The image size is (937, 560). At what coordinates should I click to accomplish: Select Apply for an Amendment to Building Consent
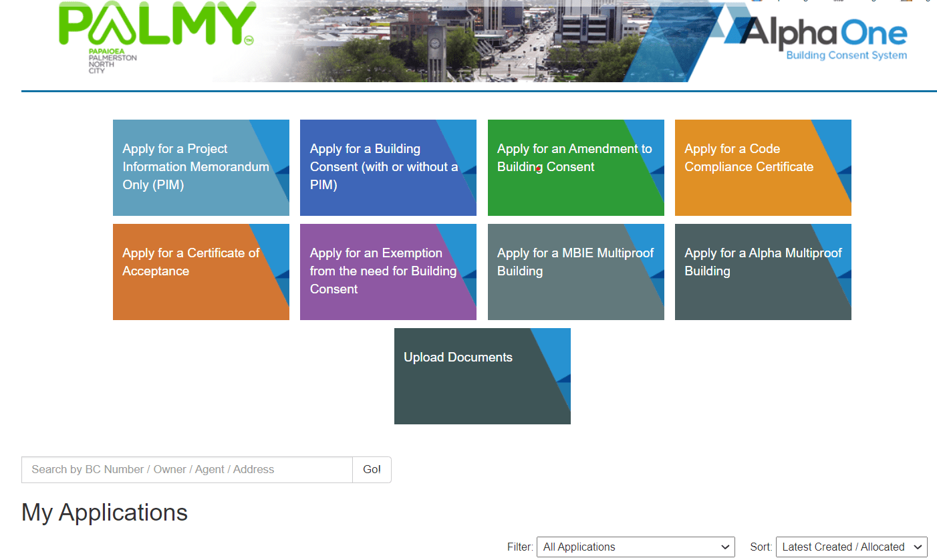576,168
